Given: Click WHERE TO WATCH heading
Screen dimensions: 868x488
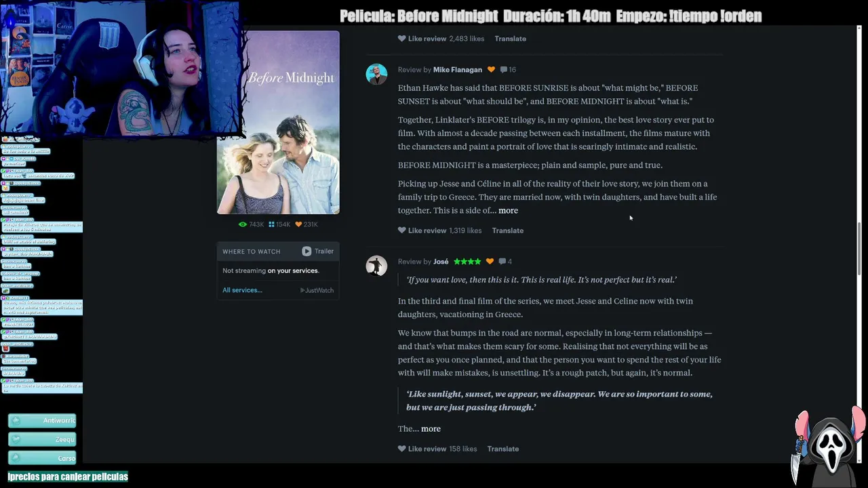Looking at the screenshot, I should (251, 251).
